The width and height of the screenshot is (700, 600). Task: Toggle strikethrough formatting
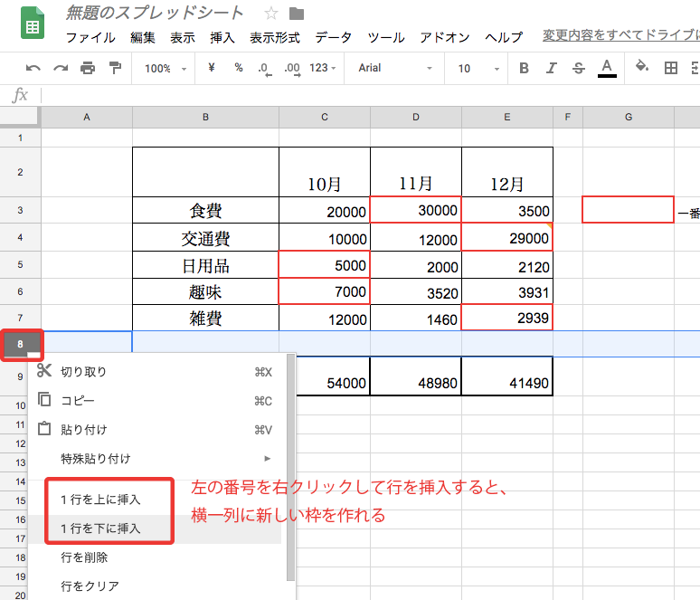(x=579, y=68)
